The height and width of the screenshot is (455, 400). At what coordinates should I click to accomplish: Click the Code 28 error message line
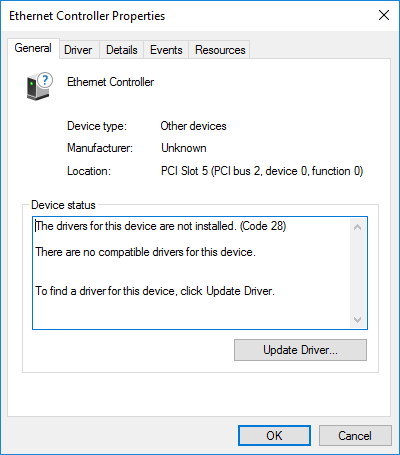click(161, 226)
